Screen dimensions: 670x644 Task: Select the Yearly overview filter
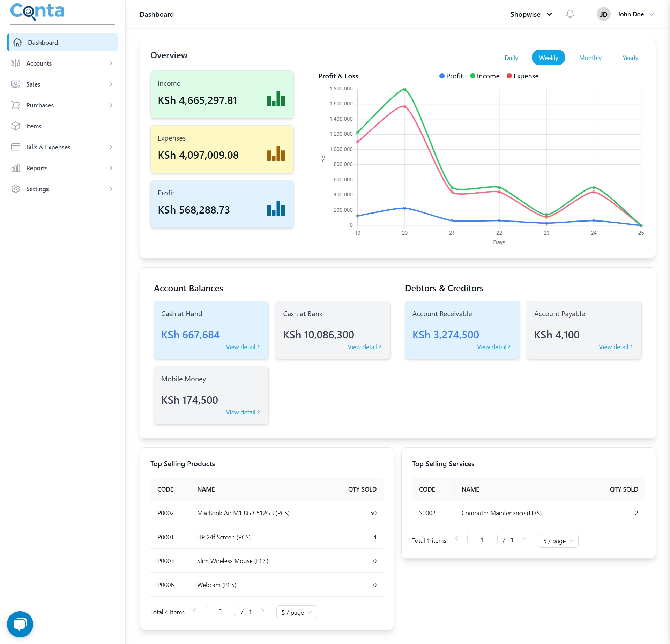[630, 58]
